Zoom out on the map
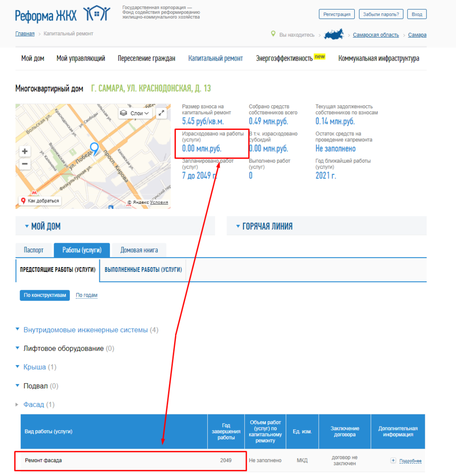The width and height of the screenshot is (456, 476). tap(25, 164)
